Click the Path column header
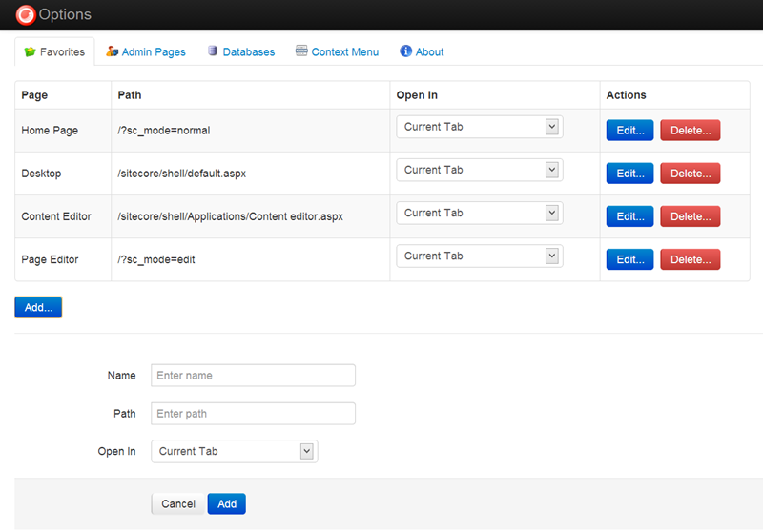Viewport: 763px width, 532px height. 130,95
